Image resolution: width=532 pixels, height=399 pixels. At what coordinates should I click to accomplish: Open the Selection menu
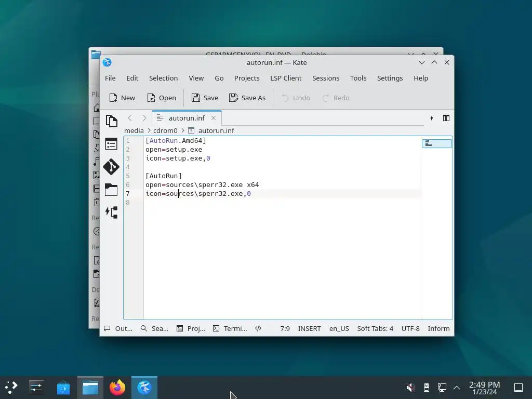tap(164, 78)
